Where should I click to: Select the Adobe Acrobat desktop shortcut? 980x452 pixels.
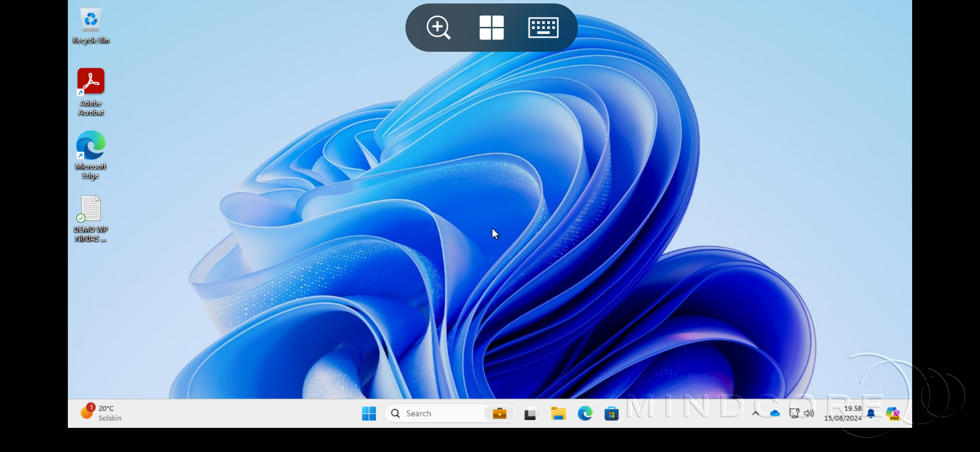point(91,92)
